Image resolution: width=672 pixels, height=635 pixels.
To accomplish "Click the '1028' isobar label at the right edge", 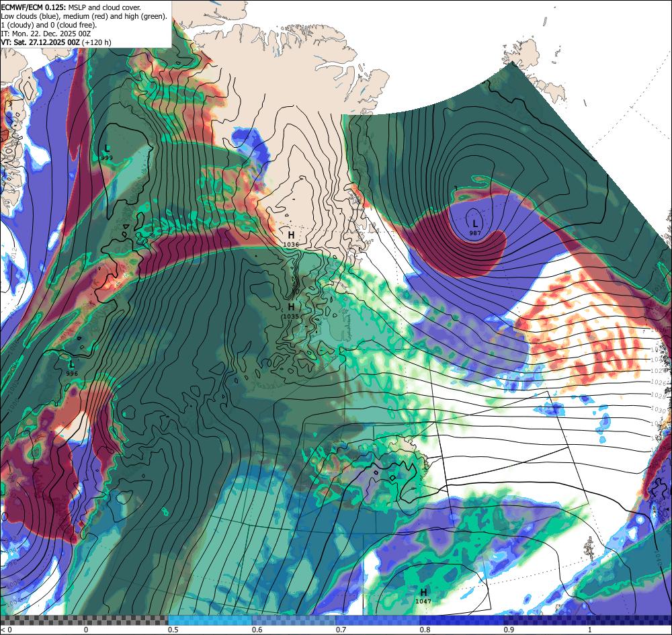I will [658, 396].
